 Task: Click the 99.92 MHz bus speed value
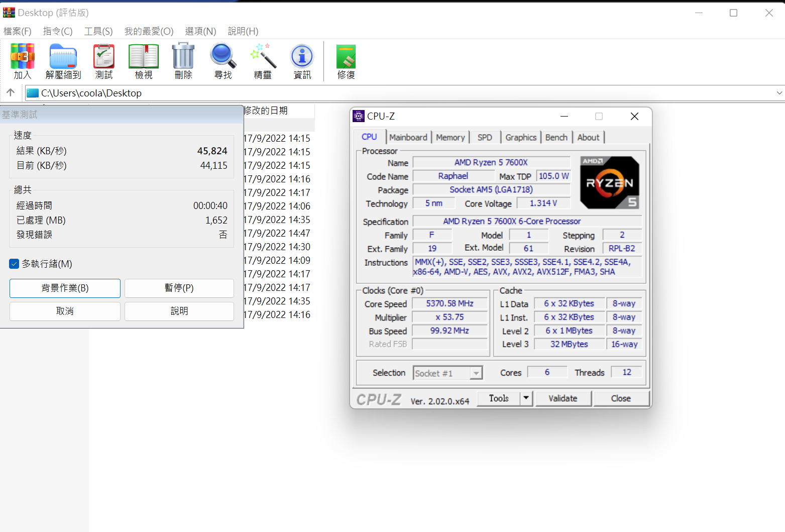(450, 331)
